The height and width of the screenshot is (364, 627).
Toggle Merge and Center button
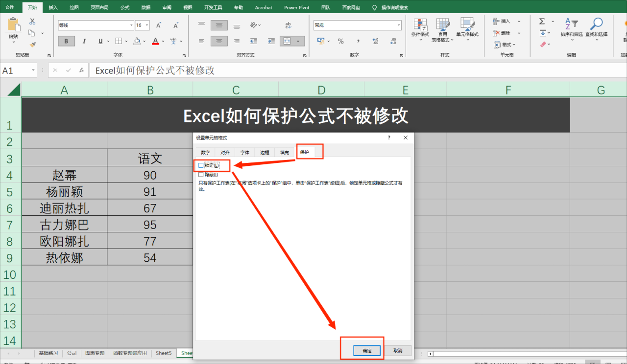288,41
